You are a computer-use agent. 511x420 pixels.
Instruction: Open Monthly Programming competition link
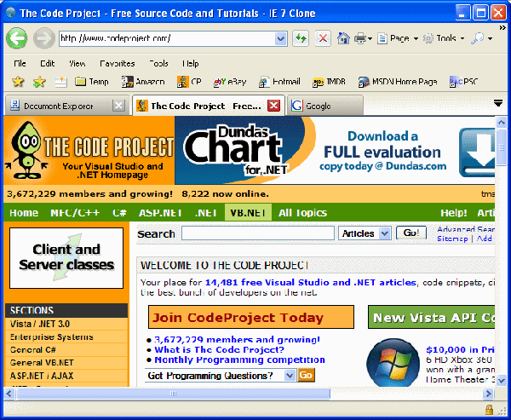239,360
